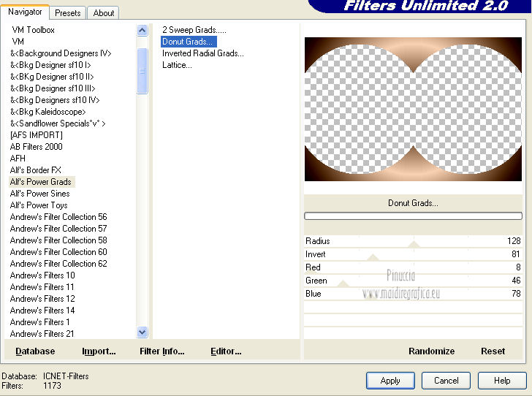Click the Donut Grads preview thumbnail
The width and height of the screenshot is (532, 396).
pos(413,109)
